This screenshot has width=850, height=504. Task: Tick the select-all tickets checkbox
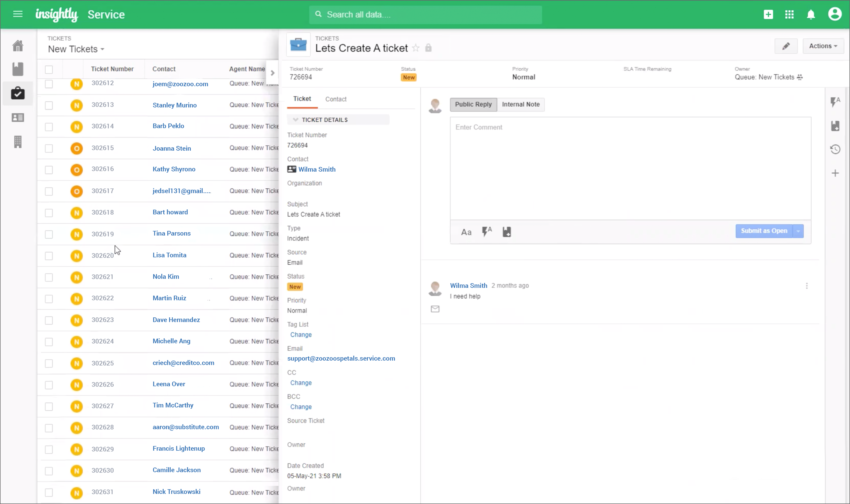click(49, 70)
